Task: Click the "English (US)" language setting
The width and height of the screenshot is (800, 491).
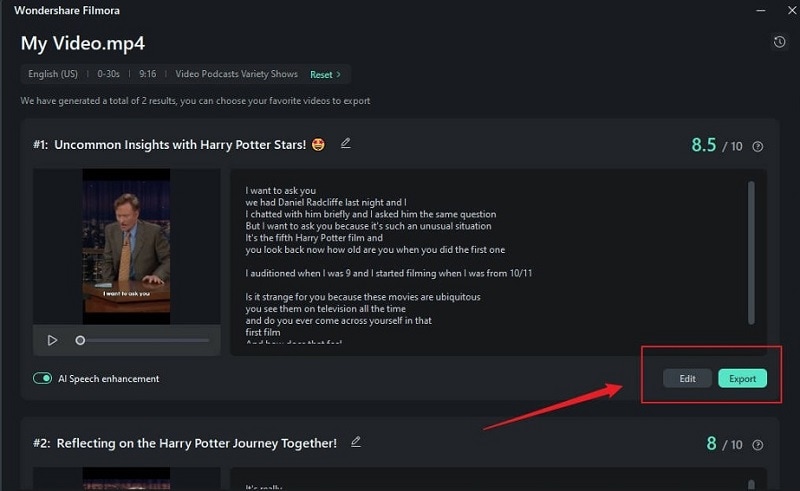Action: click(x=53, y=74)
